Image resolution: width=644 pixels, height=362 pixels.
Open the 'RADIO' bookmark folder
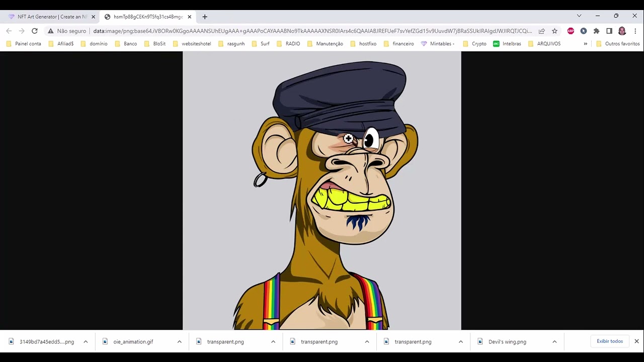tap(288, 44)
